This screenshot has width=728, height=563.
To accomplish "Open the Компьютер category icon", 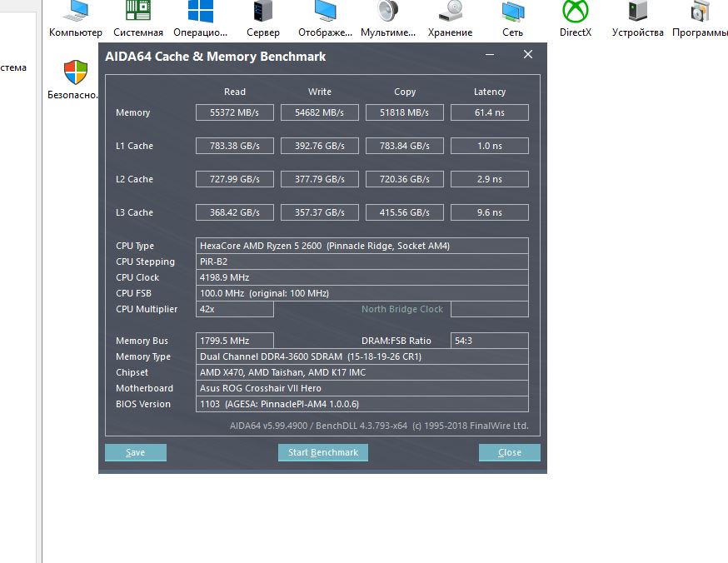I will [75, 12].
